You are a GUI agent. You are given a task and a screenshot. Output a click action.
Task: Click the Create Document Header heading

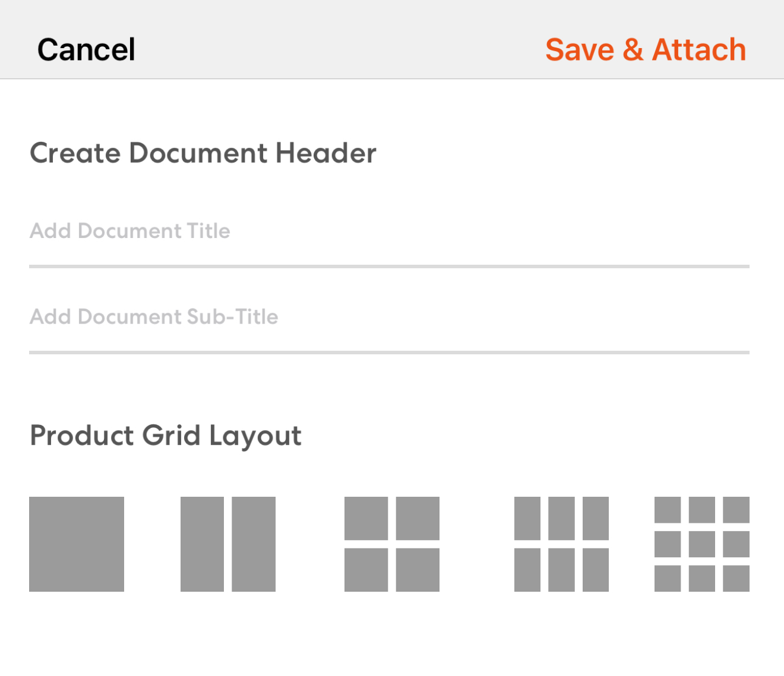(x=203, y=153)
